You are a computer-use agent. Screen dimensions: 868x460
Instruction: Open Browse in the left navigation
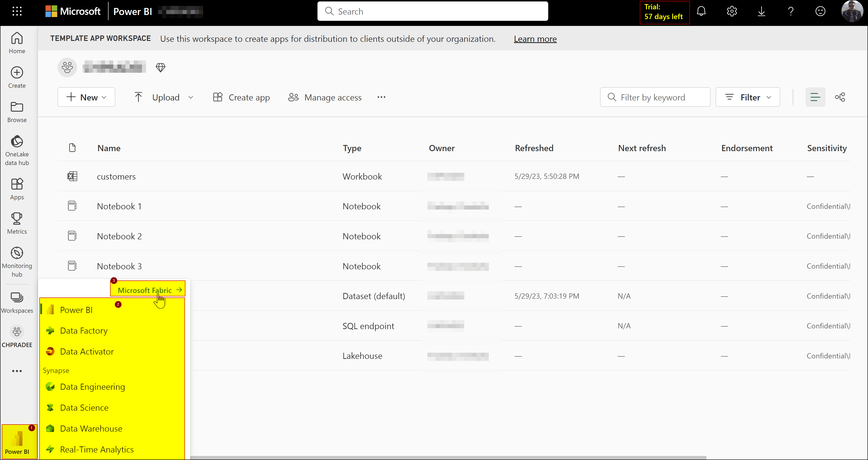point(17,112)
